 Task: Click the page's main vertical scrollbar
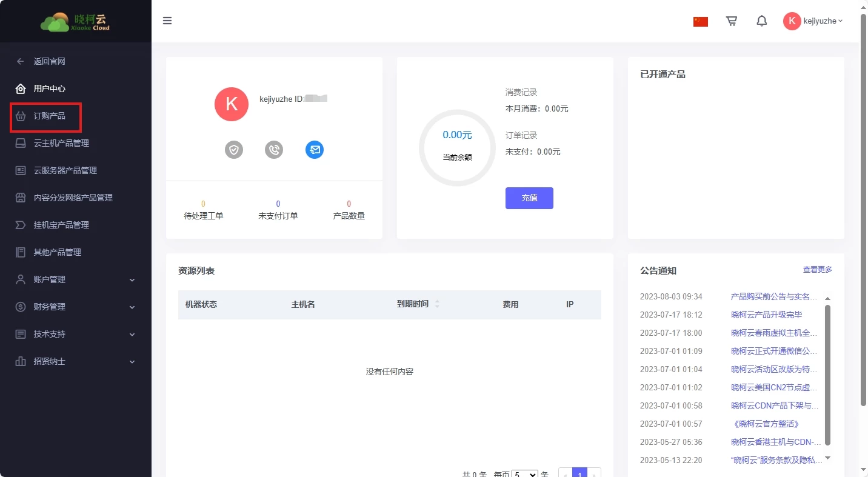(x=864, y=209)
